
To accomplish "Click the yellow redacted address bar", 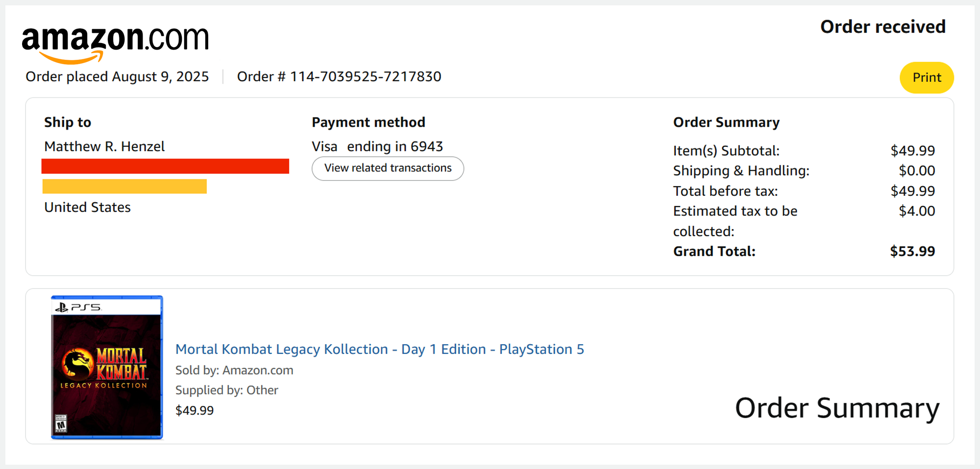I will click(124, 187).
